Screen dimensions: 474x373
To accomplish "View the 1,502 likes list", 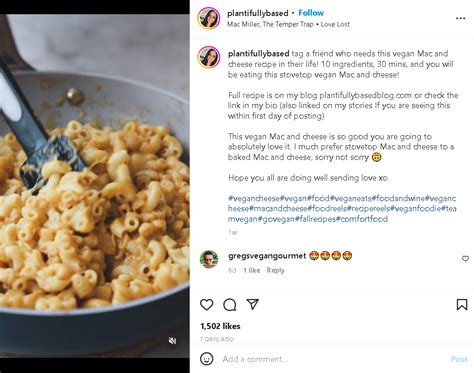I will tap(220, 326).
